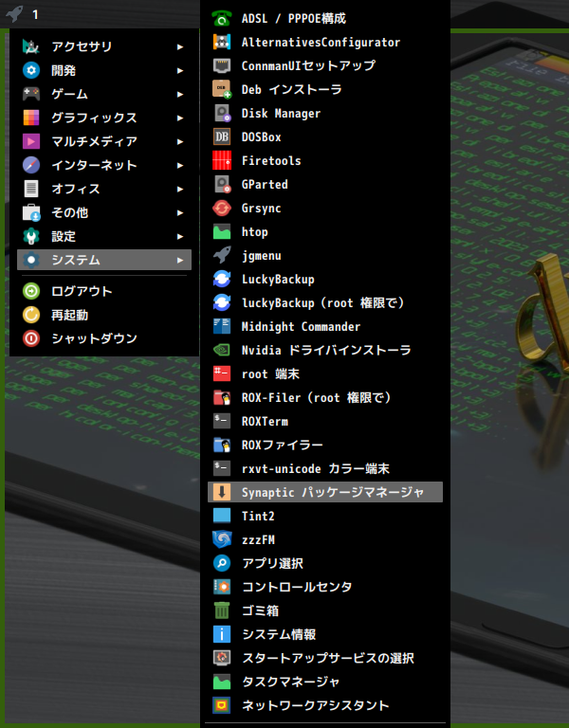Image resolution: width=569 pixels, height=728 pixels.
Task: Open the アクセサリ menu category
Action: pos(104,46)
